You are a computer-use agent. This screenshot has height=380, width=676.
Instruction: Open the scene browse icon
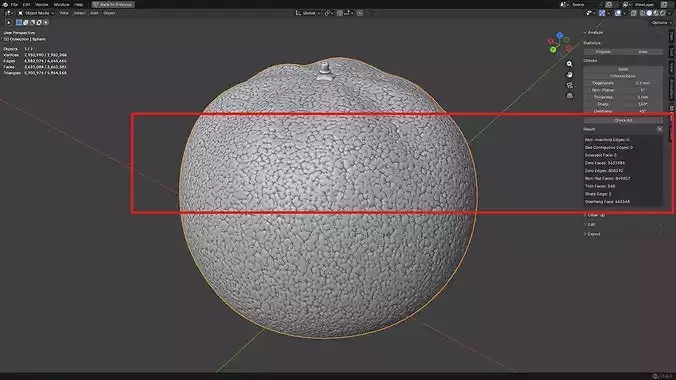tap(563, 4)
